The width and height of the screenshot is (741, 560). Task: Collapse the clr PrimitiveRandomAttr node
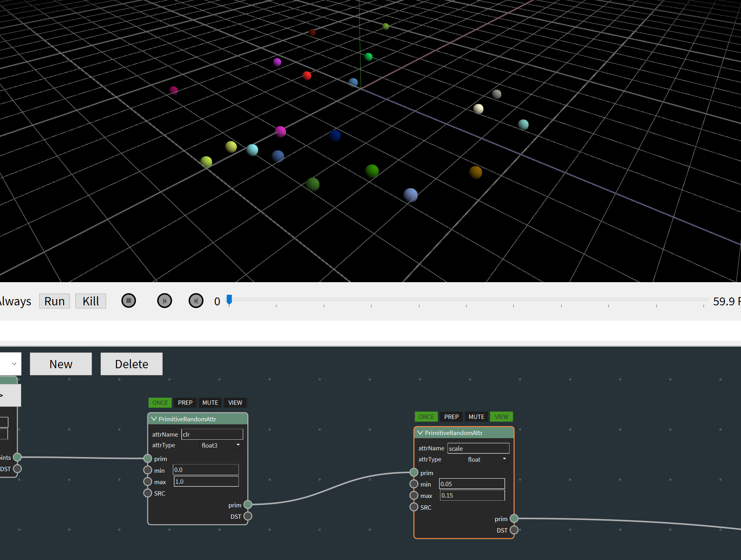pos(154,419)
